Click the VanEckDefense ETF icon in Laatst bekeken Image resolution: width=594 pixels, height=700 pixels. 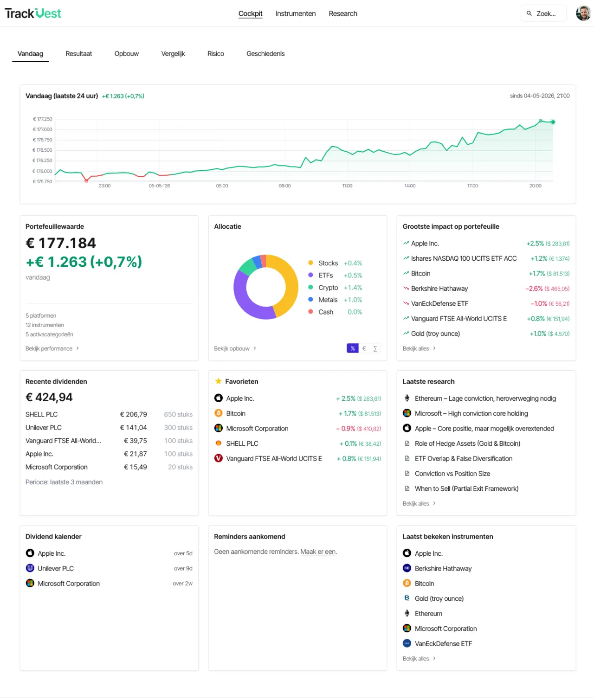[x=407, y=643]
